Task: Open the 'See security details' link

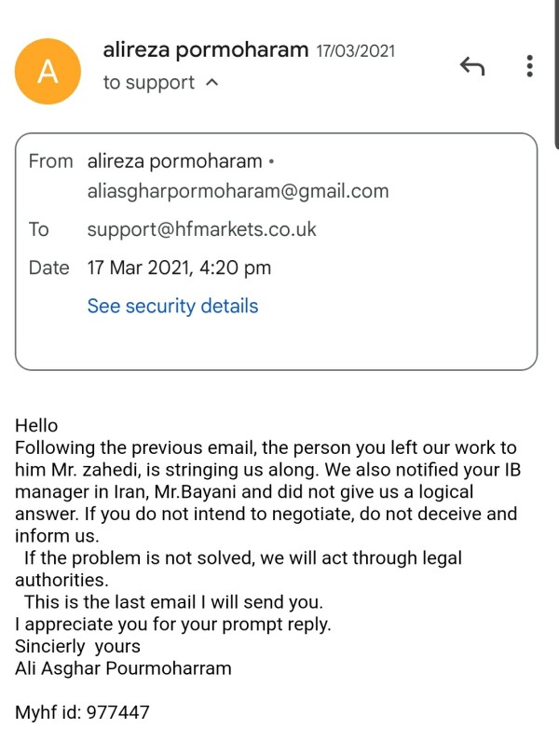Action: (172, 306)
